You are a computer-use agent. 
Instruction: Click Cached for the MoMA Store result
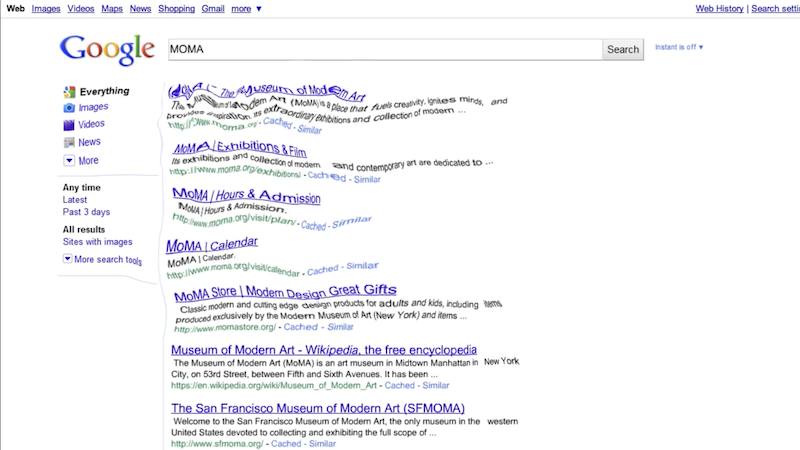(x=301, y=327)
